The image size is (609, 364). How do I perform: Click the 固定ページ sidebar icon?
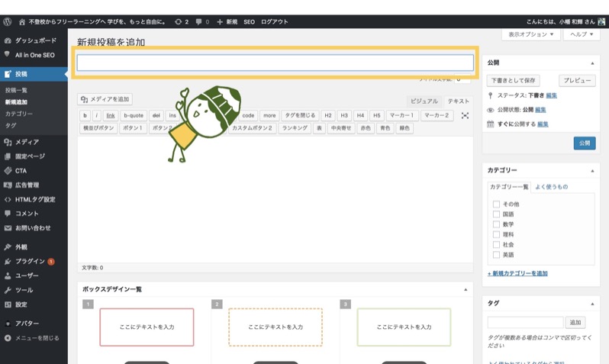[x=8, y=156]
